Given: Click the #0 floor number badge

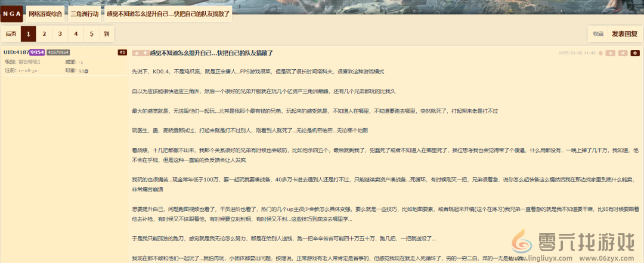Looking at the screenshot, I should pos(122,52).
